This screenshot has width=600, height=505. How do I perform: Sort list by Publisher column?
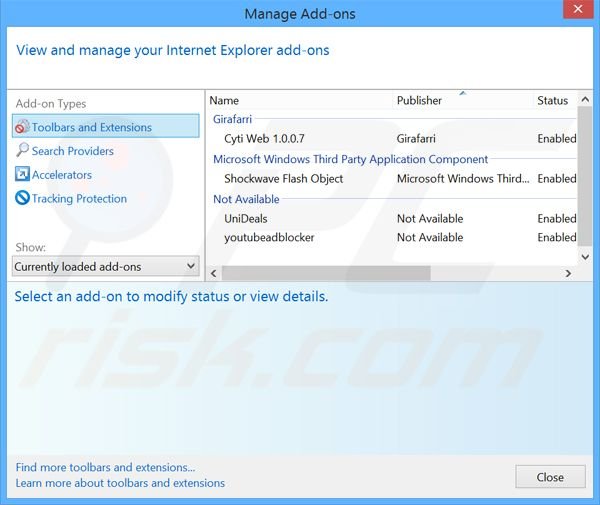pos(463,101)
